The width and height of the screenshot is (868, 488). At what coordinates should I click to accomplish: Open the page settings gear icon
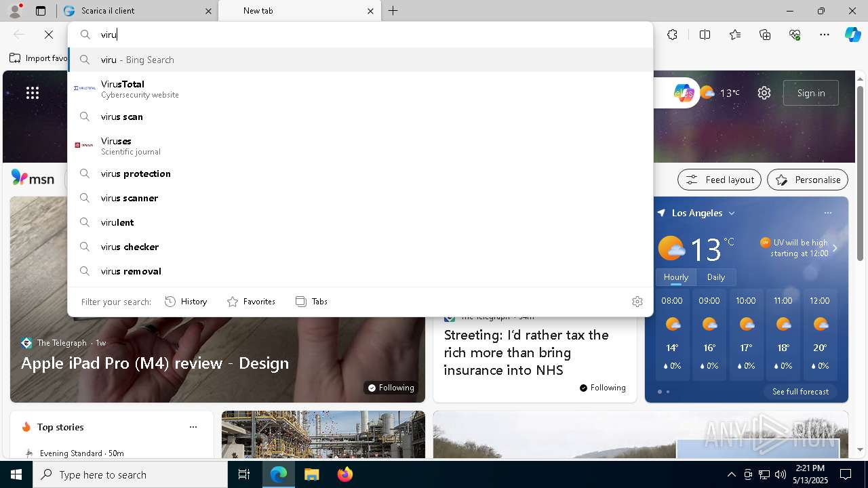click(x=764, y=93)
